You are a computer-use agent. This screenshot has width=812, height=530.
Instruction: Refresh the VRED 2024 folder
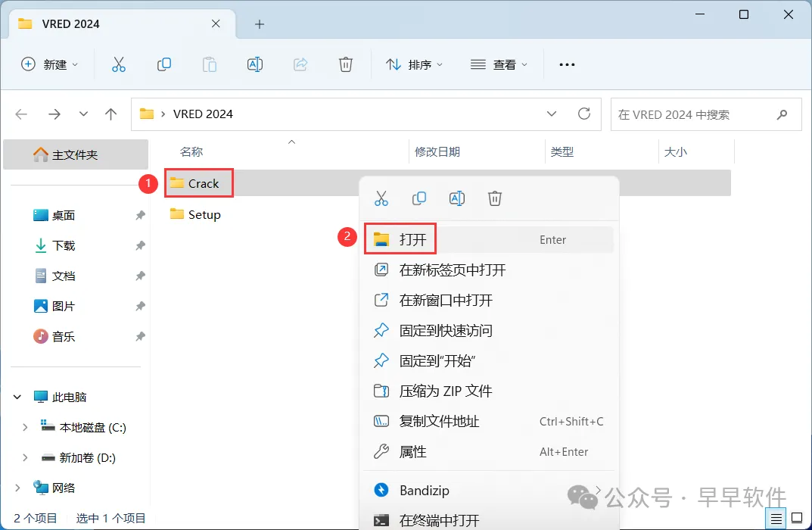point(584,114)
